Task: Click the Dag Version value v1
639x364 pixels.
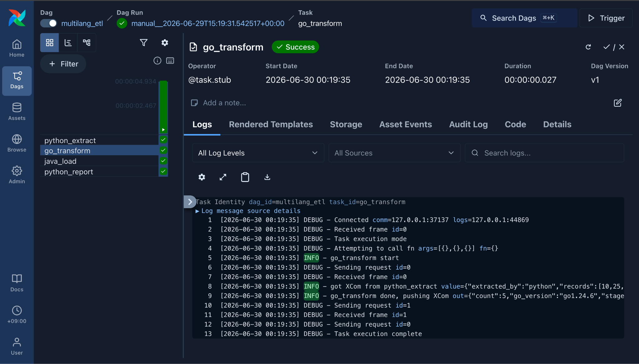Action: pos(595,80)
